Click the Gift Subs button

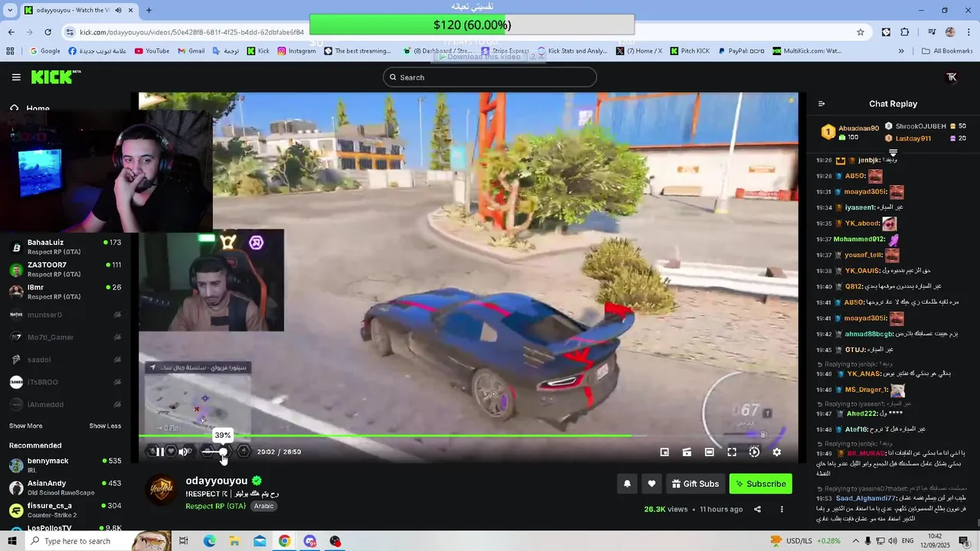click(695, 484)
